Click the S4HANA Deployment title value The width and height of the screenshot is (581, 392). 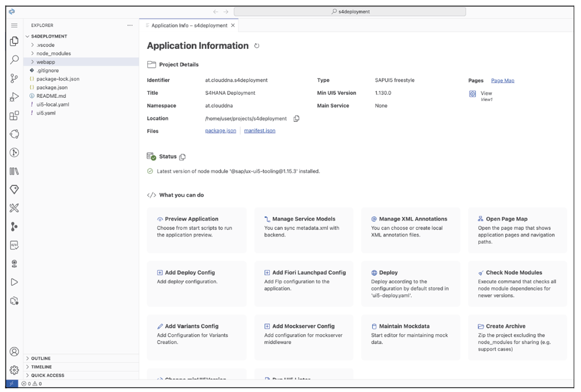[230, 93]
